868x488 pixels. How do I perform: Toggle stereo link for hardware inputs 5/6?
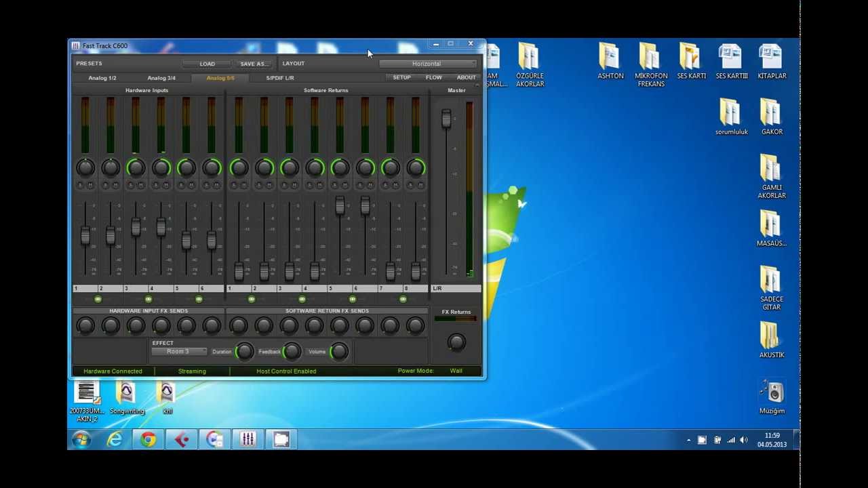tap(199, 299)
